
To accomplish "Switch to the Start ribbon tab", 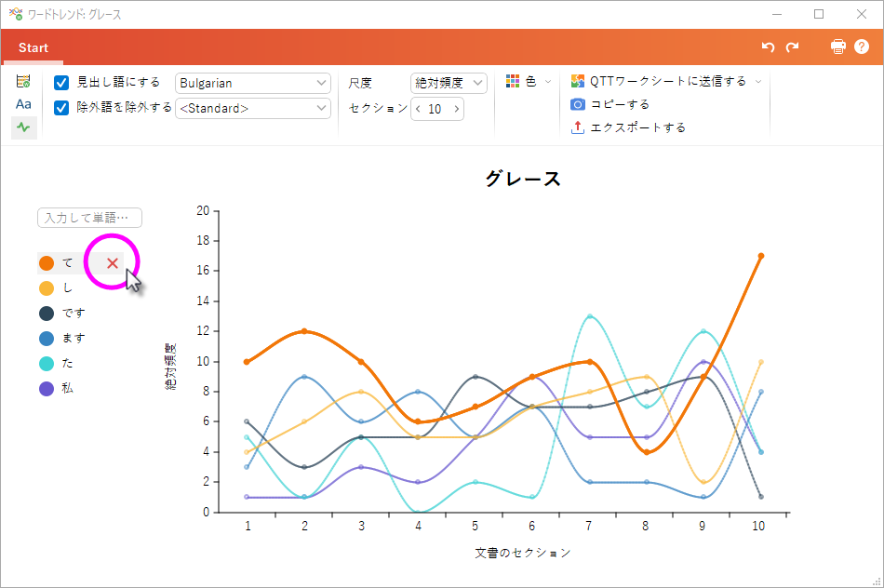I will pyautogui.click(x=33, y=48).
